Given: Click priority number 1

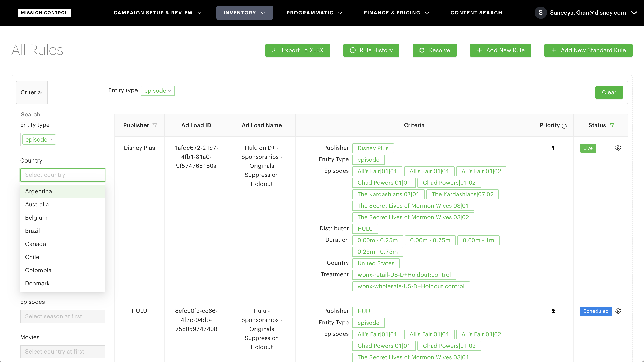Looking at the screenshot, I should click(553, 148).
